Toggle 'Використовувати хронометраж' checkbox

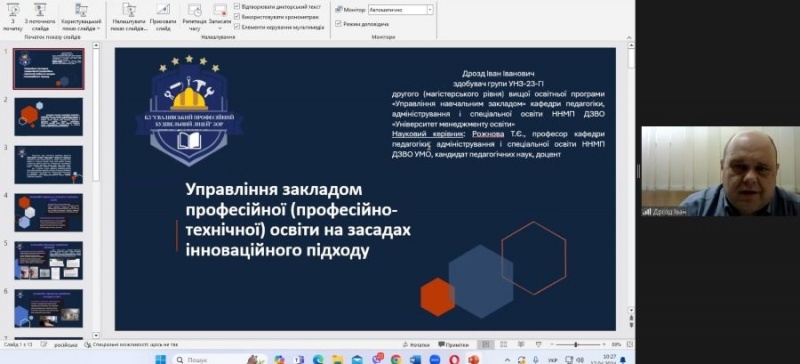237,16
